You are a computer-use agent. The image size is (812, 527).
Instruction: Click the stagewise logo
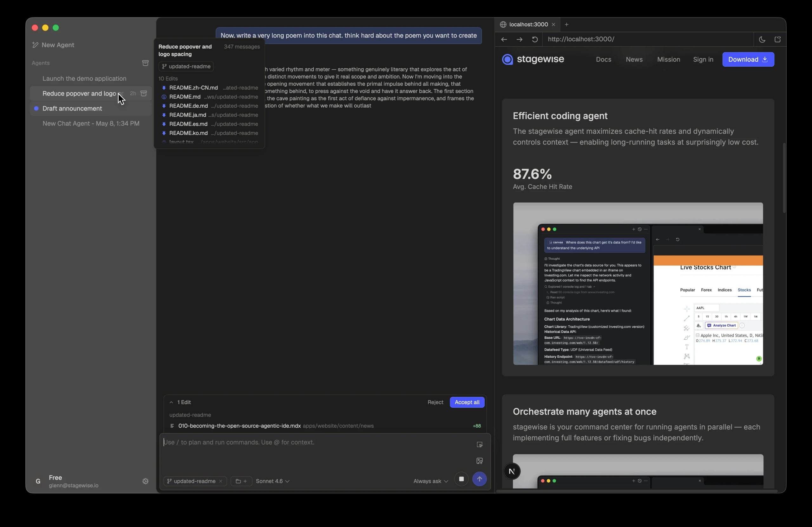[x=533, y=59]
